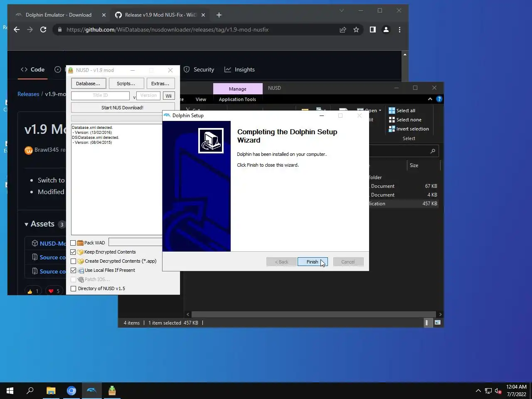
Task: Open Chrome from taskbar
Action: click(x=71, y=391)
